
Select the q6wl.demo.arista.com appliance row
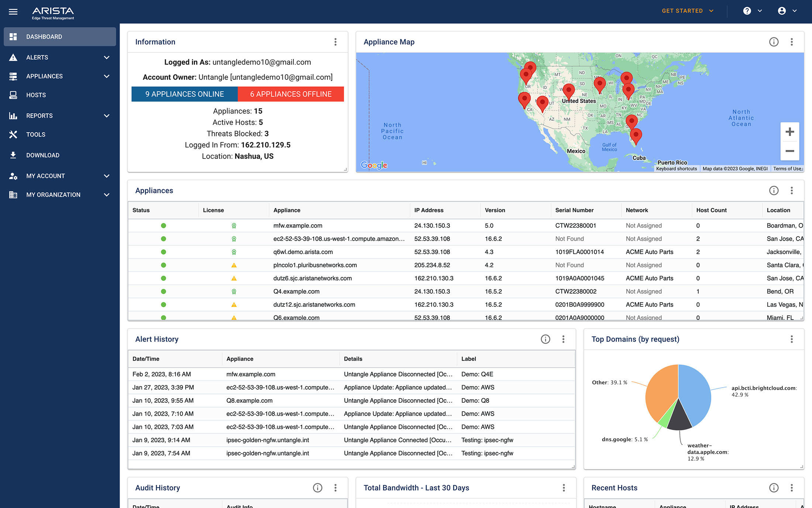point(466,252)
